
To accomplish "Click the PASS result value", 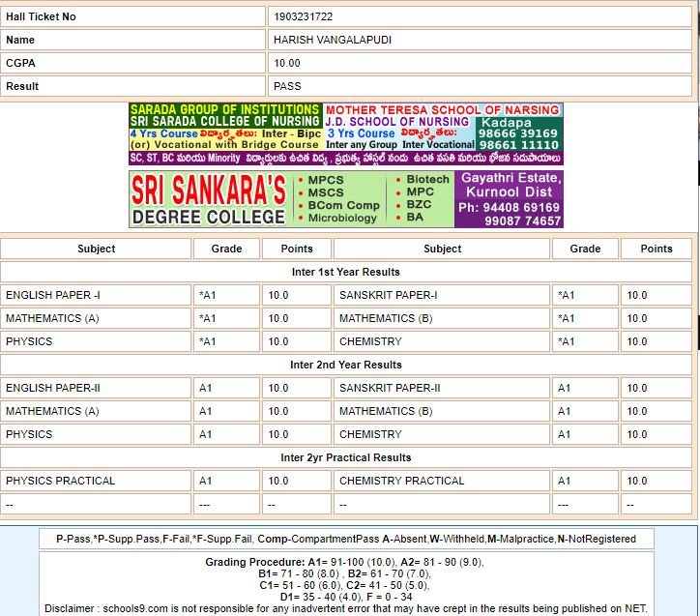I will (287, 86).
